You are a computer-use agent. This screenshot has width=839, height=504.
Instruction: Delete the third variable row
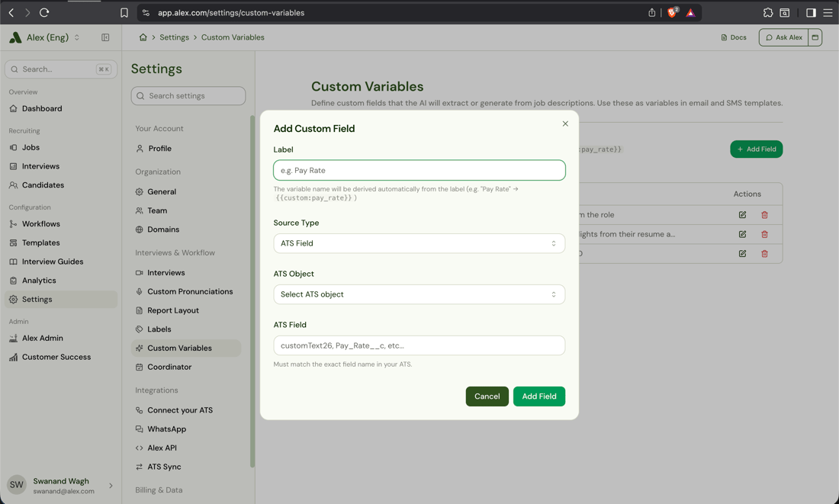point(764,254)
